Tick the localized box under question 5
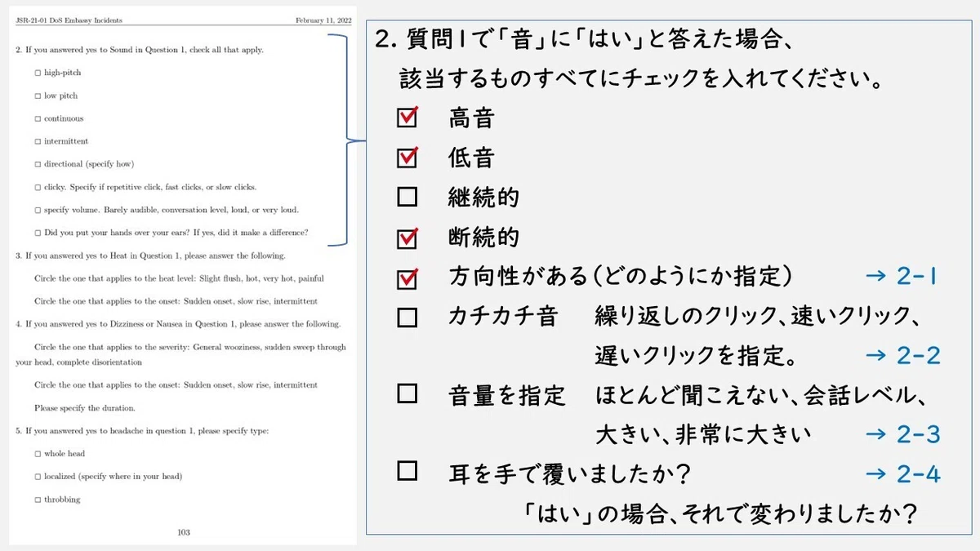This screenshot has width=980, height=551. (38, 477)
